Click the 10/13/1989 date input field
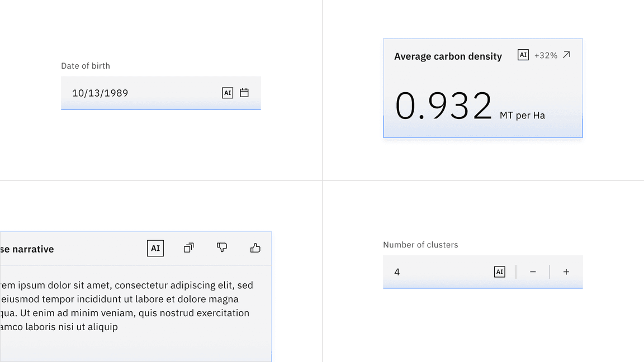 tap(140, 93)
